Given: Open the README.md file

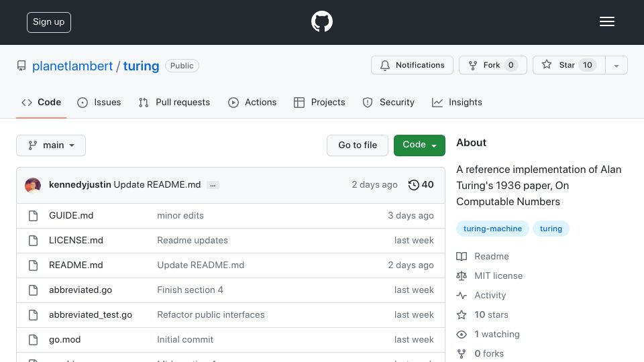Looking at the screenshot, I should pos(76,265).
